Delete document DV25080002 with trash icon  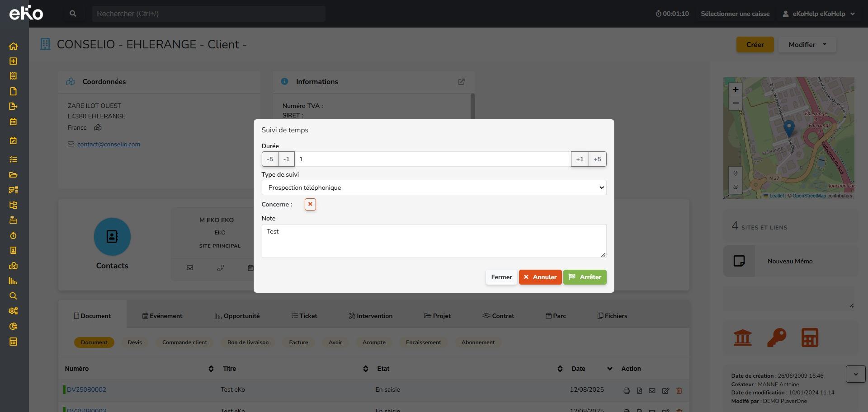(x=679, y=391)
